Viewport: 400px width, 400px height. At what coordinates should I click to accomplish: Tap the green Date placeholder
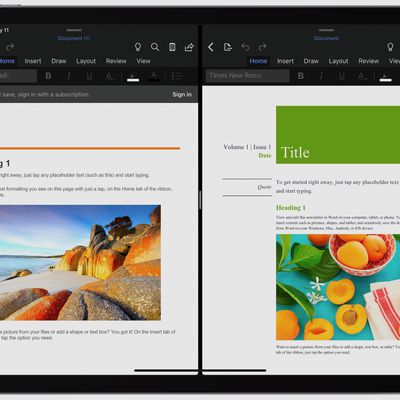point(265,155)
